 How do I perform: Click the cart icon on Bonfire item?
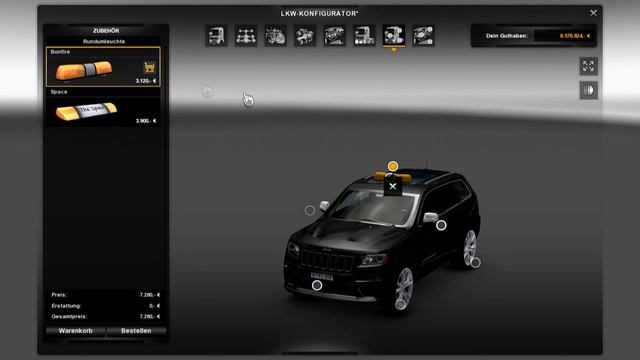pyautogui.click(x=150, y=67)
